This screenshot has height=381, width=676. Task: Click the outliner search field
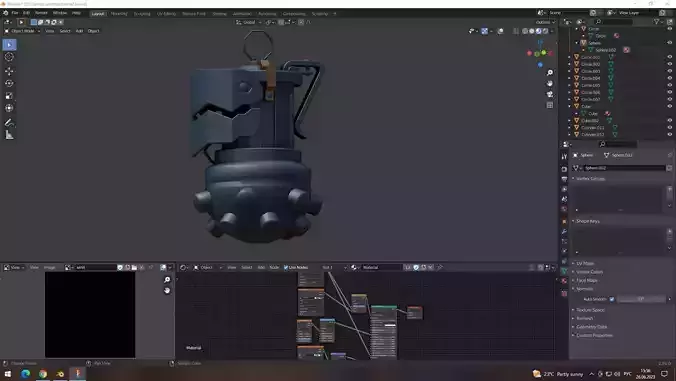613,22
